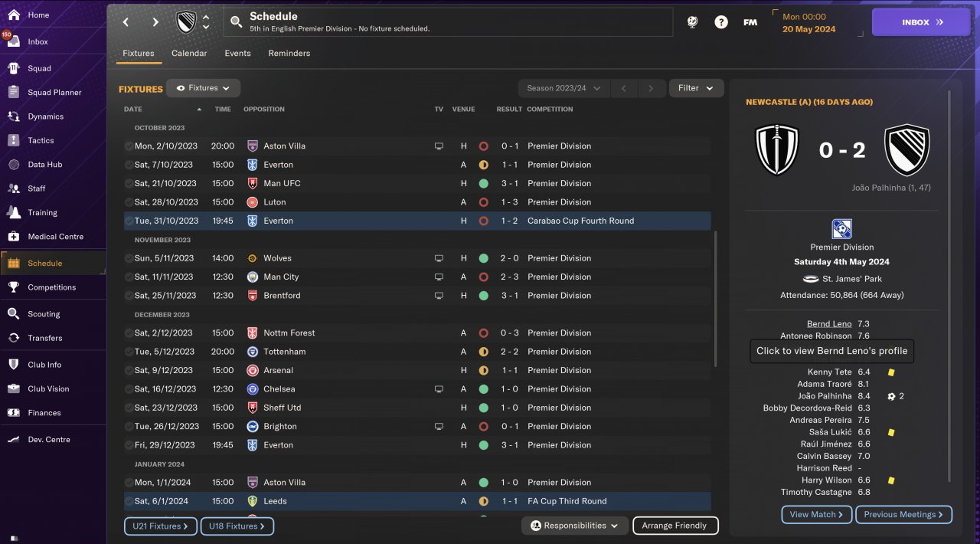Open U21 Fixtures
This screenshot has height=544, width=980.
(x=161, y=526)
